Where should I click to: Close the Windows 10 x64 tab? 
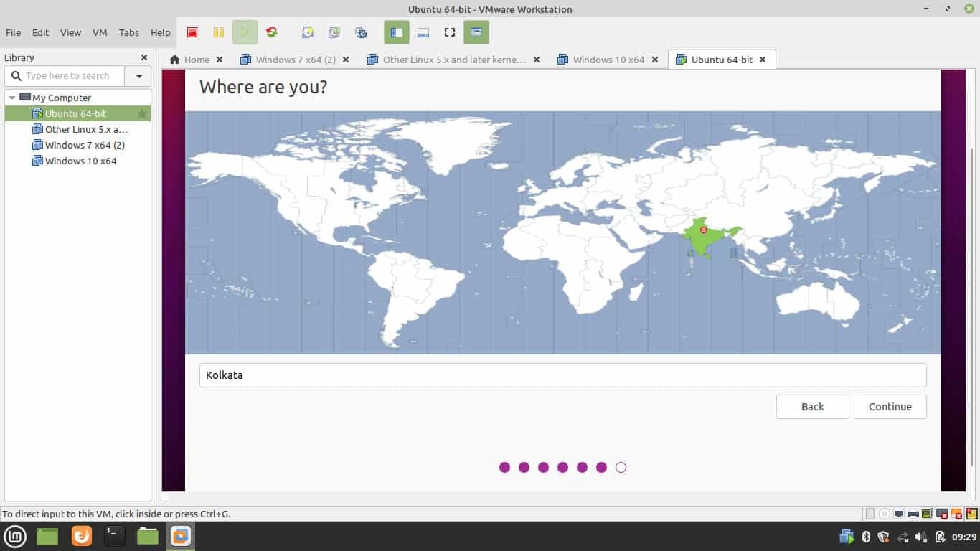(655, 60)
